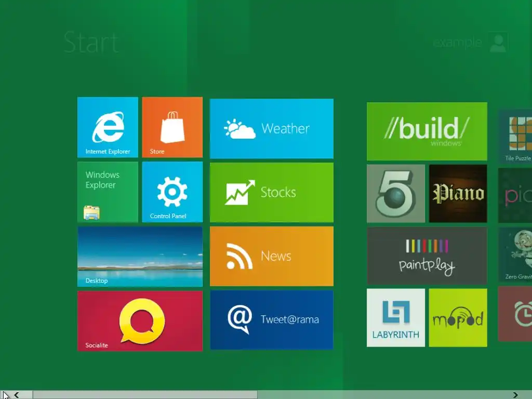The height and width of the screenshot is (399, 532).
Task: Open the //build/ windows tile
Action: tap(427, 131)
